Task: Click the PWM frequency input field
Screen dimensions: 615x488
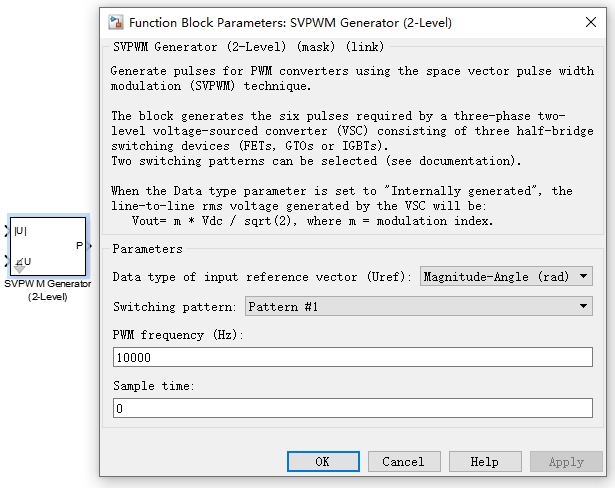Action: (x=351, y=356)
